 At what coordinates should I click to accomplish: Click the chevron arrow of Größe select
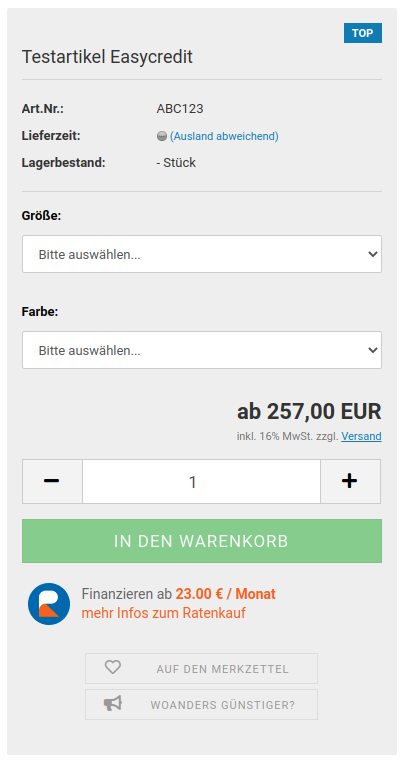(x=373, y=254)
